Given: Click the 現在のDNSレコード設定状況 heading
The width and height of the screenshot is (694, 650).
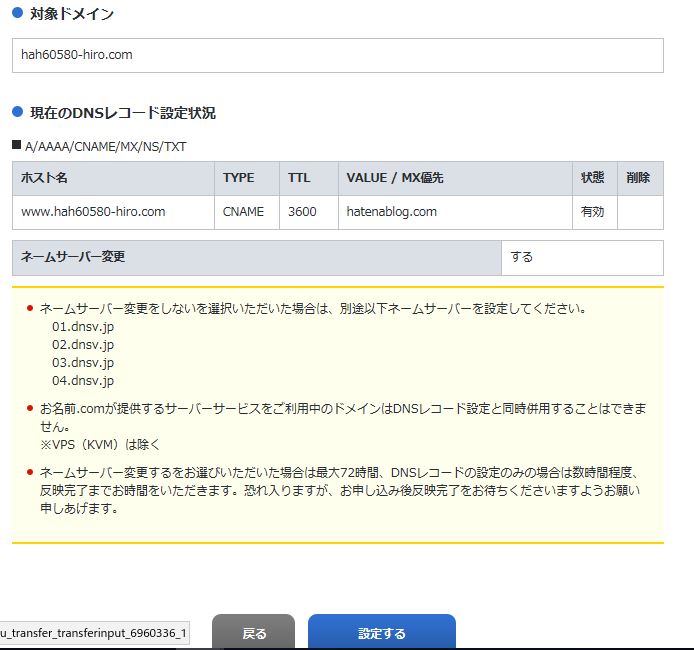Looking at the screenshot, I should 123,113.
